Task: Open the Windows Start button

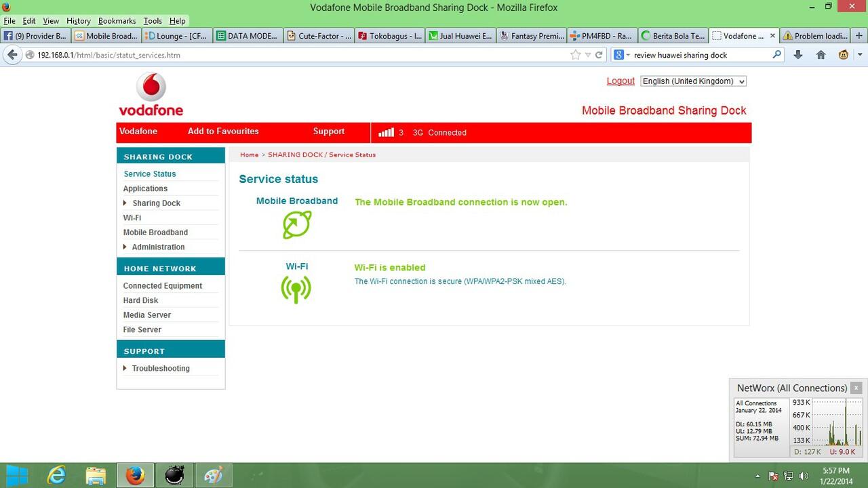Action: coord(17,476)
